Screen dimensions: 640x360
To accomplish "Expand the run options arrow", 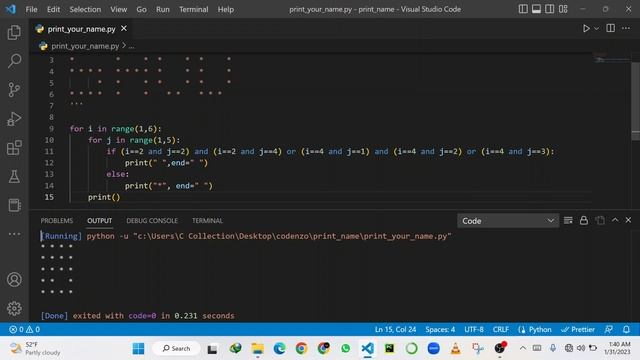I will (x=596, y=29).
